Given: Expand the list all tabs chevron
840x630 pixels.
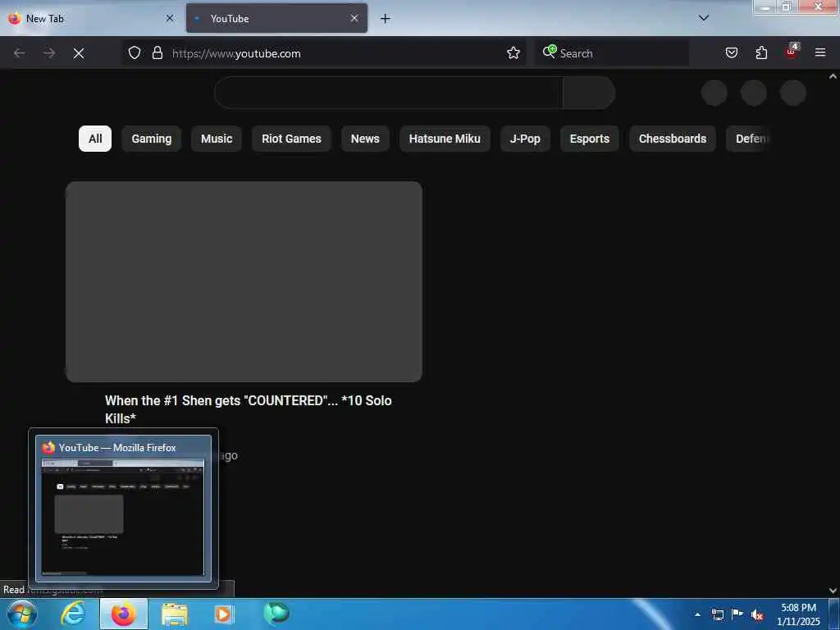Looking at the screenshot, I should (x=704, y=18).
